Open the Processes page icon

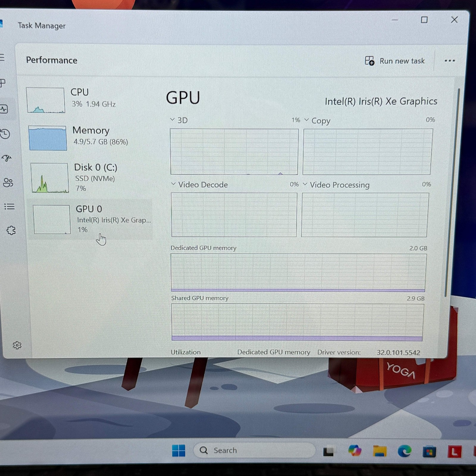tap(3, 83)
